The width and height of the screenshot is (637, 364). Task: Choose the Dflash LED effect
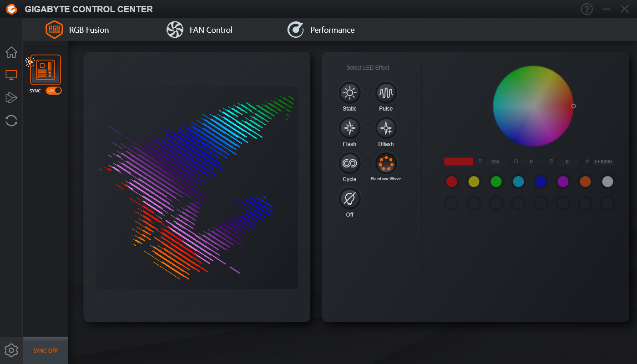[386, 128]
